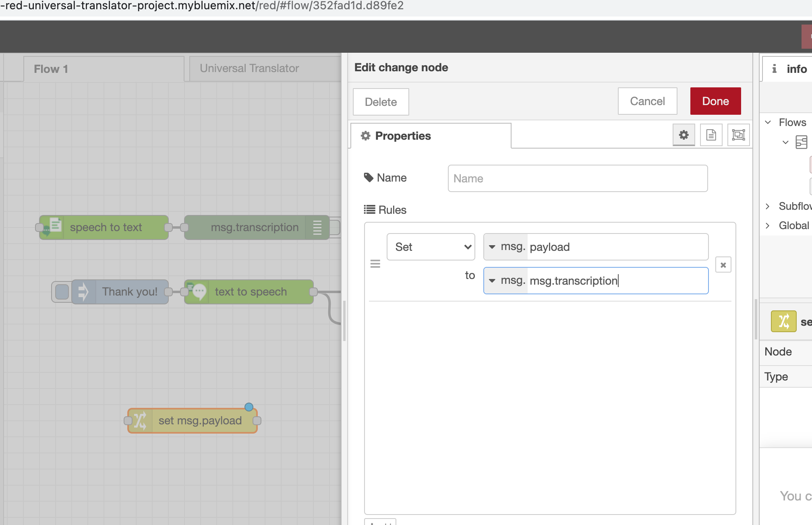Viewport: 812px width, 525px height.
Task: Grab the rule reorder handle
Action: click(375, 264)
